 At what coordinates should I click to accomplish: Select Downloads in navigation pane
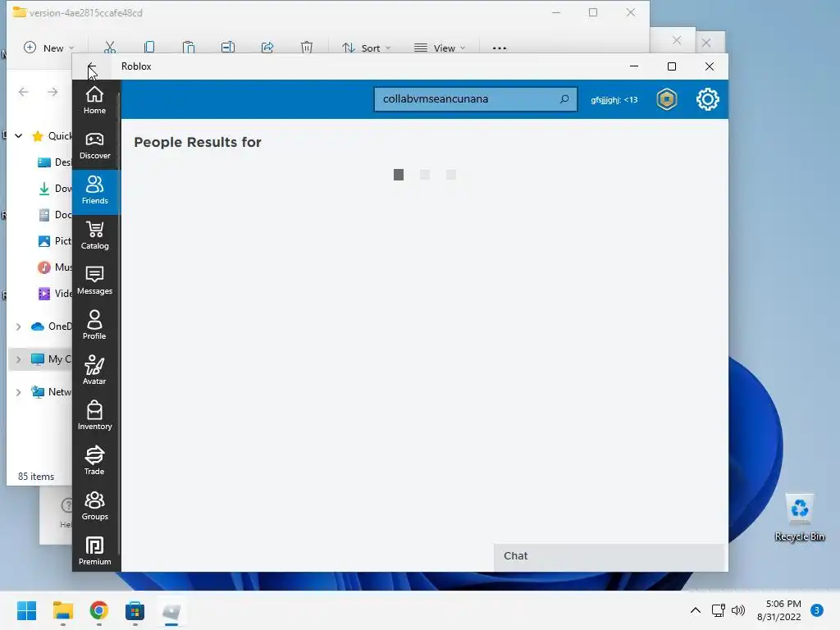pos(54,188)
